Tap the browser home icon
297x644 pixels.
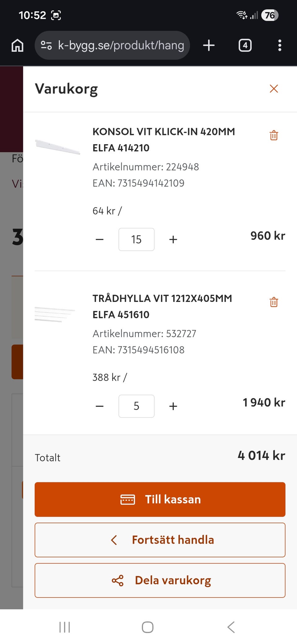[x=17, y=46]
